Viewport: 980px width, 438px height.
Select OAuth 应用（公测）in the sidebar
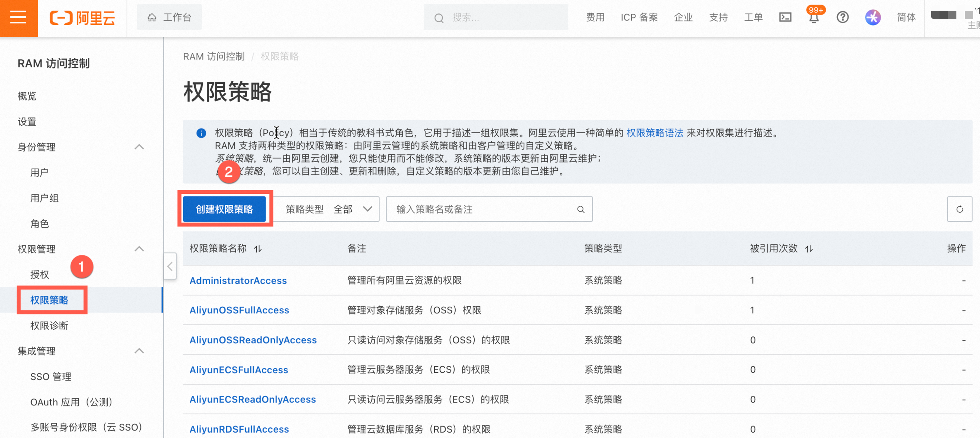pyautogui.click(x=72, y=402)
